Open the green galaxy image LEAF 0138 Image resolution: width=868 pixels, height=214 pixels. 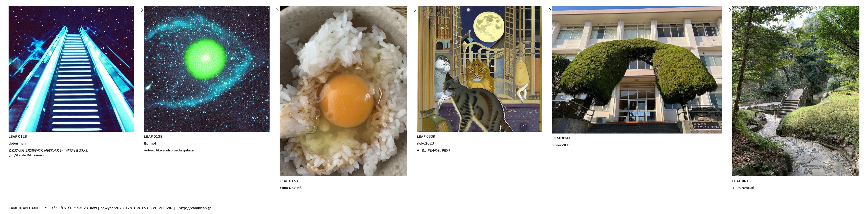[x=207, y=69]
